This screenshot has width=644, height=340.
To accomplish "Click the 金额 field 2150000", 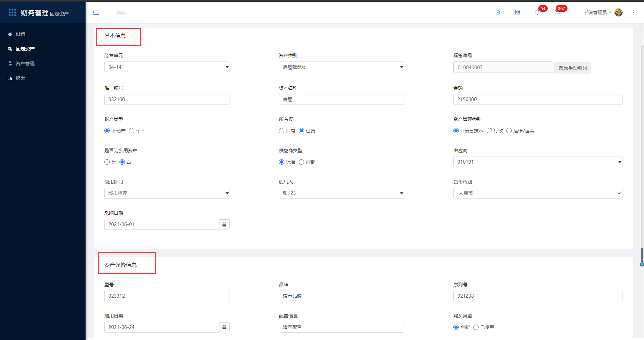I will 538,99.
